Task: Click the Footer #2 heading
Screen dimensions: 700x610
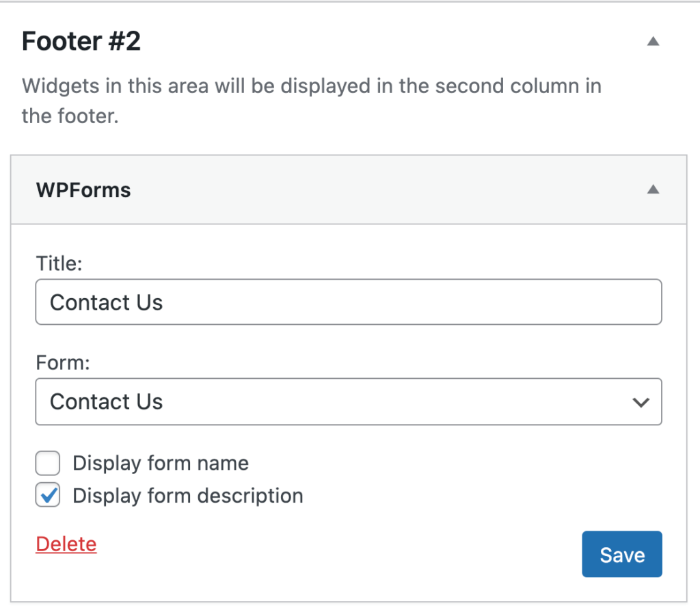Action: pos(81,41)
